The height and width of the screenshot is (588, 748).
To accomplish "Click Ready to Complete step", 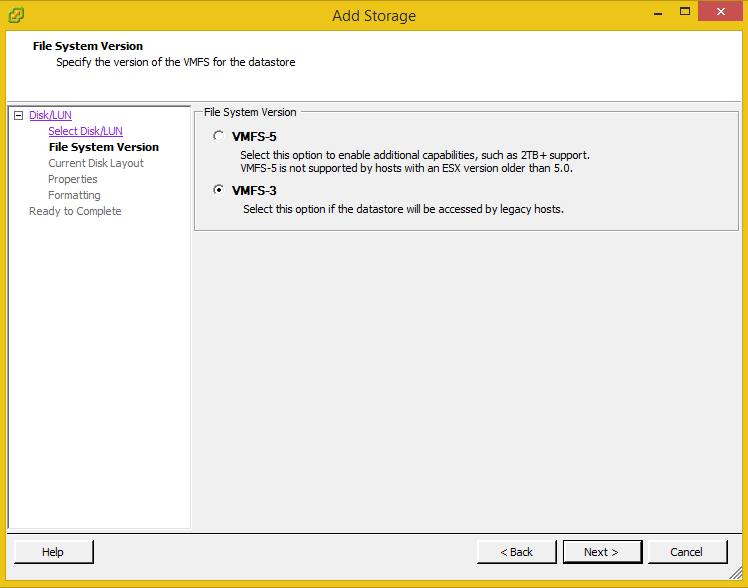I will coord(75,211).
